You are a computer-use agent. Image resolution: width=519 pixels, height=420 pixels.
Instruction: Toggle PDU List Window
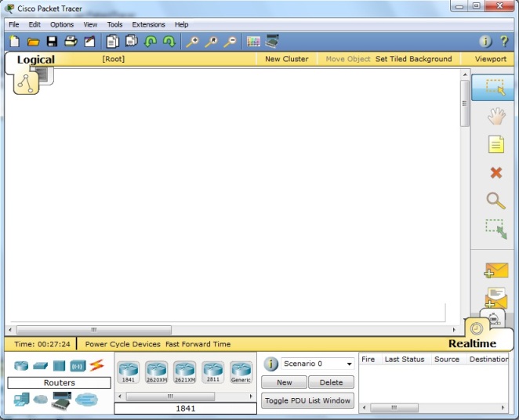(307, 400)
